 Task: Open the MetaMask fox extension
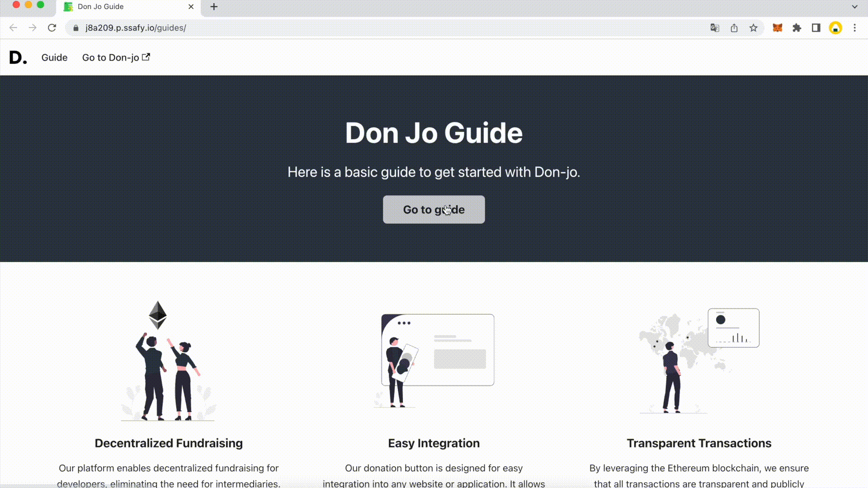click(x=777, y=28)
